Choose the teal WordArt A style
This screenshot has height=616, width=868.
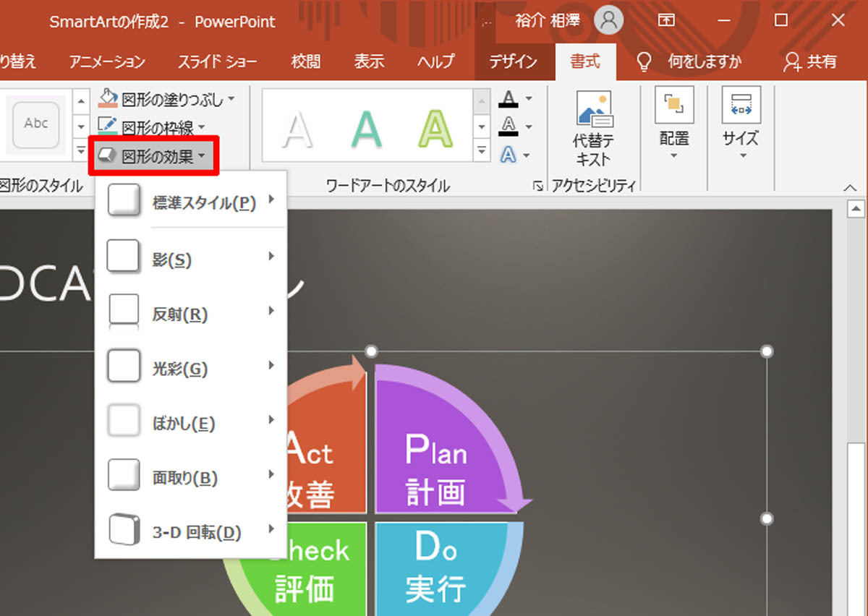point(367,129)
